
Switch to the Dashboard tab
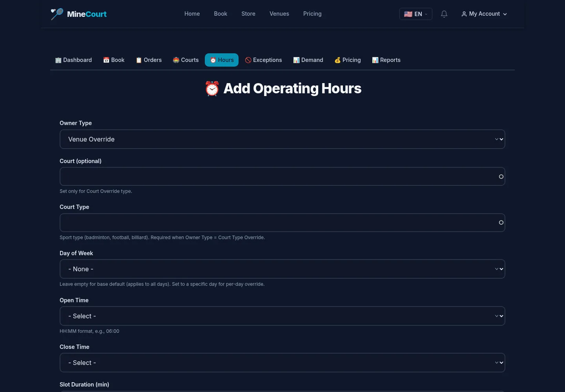[74, 60]
